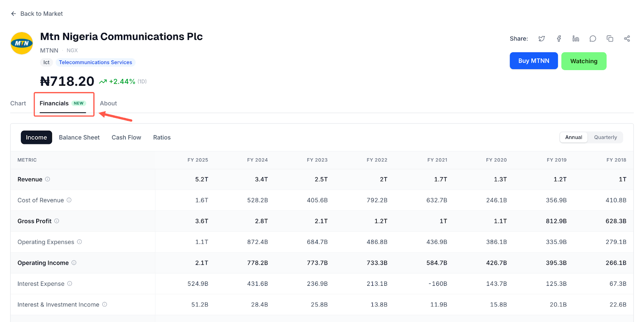The image size is (644, 322).
Task: Switch to the About tab
Action: tap(108, 103)
